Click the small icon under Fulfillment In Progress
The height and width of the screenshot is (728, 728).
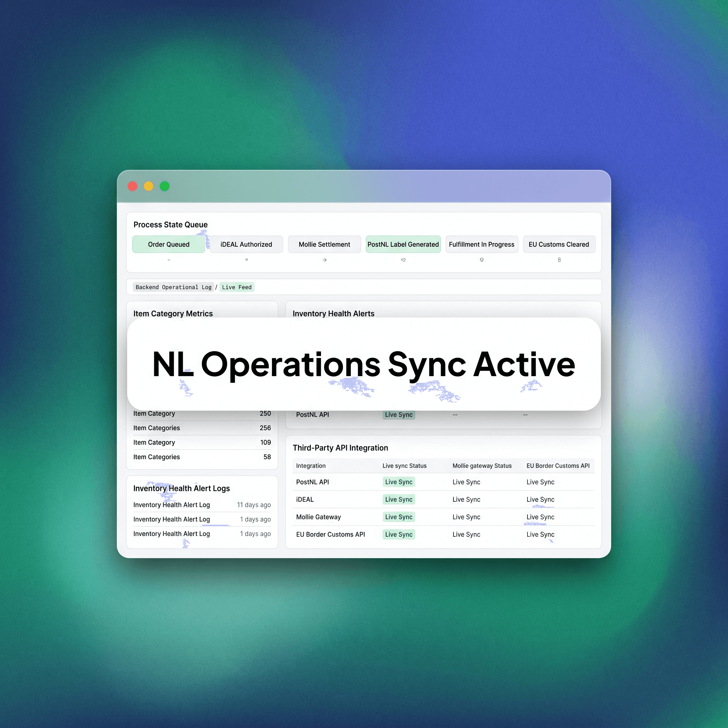coord(481,260)
